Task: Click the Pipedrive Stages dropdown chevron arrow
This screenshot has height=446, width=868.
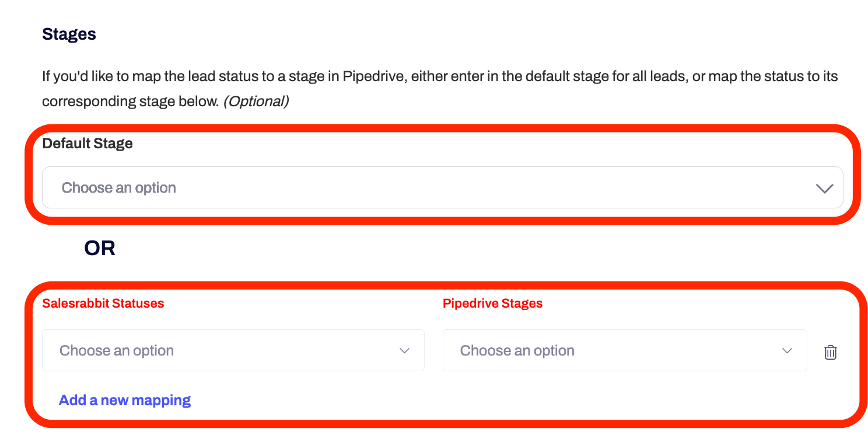Action: [x=787, y=351]
